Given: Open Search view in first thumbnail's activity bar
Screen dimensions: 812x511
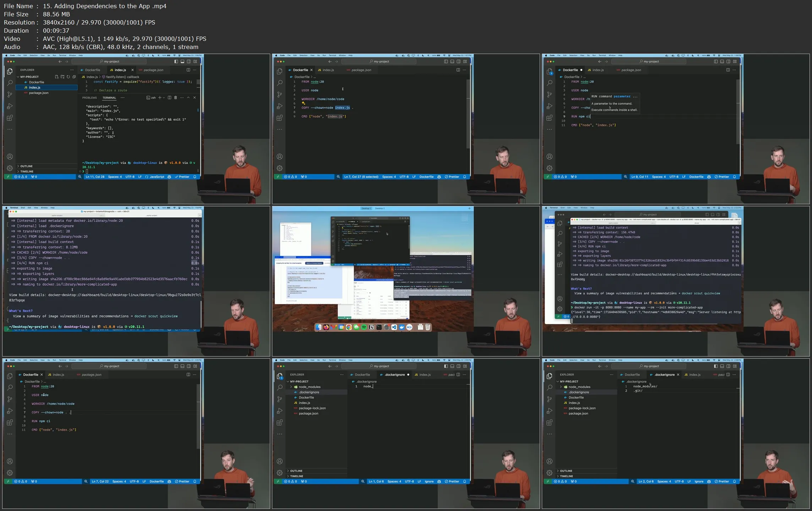Looking at the screenshot, I should tap(10, 83).
